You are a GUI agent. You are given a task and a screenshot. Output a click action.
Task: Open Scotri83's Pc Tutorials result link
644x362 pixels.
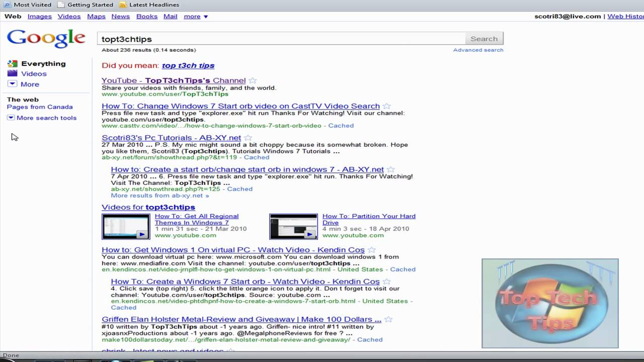point(172,138)
